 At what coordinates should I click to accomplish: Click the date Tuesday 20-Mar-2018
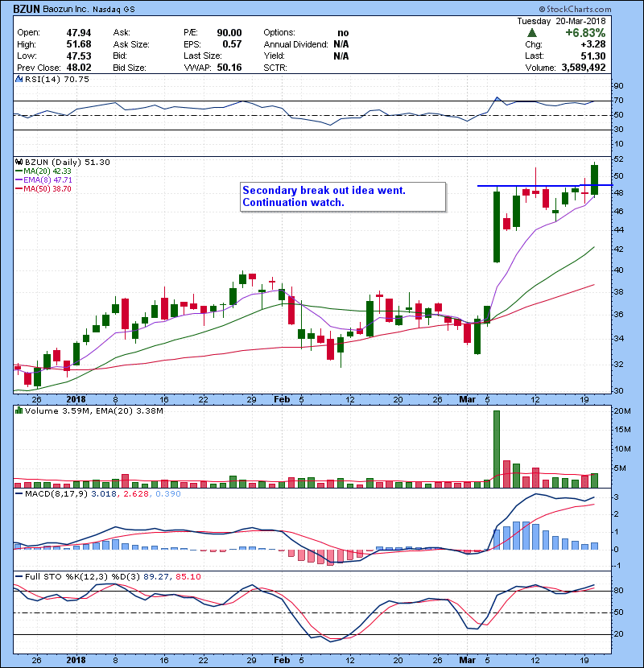point(561,21)
